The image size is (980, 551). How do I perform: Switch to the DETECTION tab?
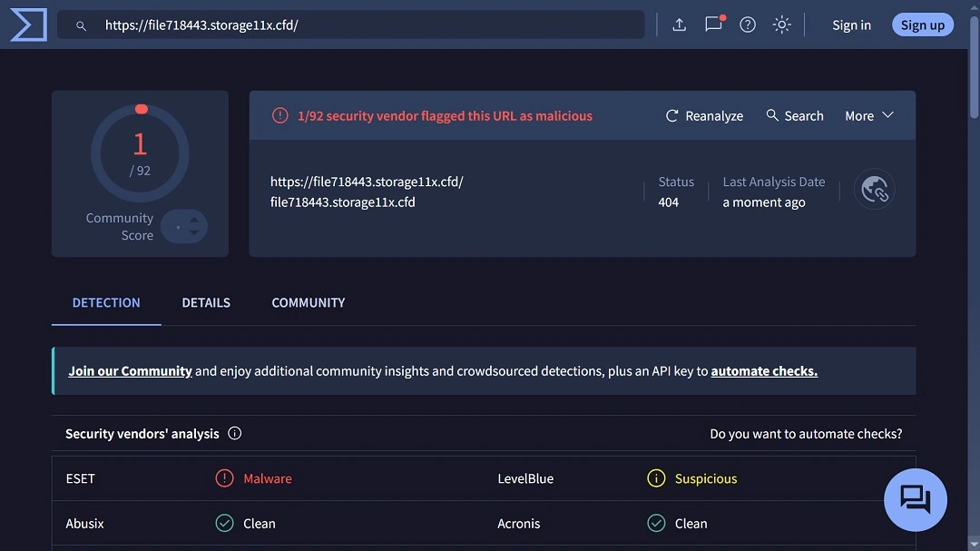click(106, 302)
